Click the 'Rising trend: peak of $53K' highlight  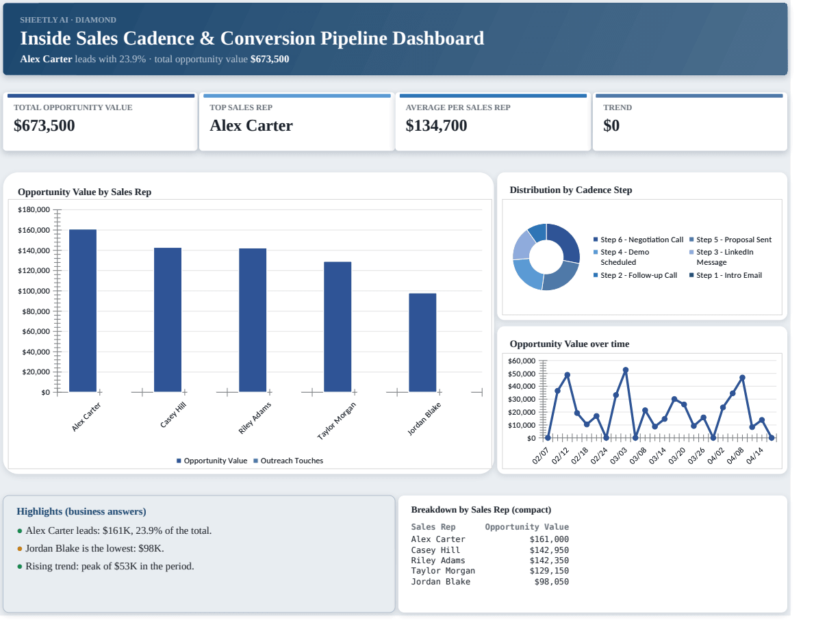coord(105,567)
